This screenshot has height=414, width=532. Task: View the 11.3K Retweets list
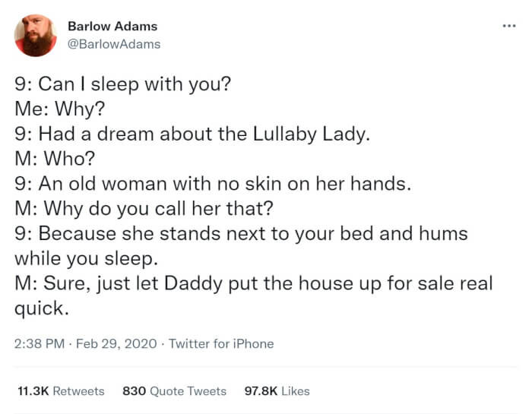click(x=61, y=391)
